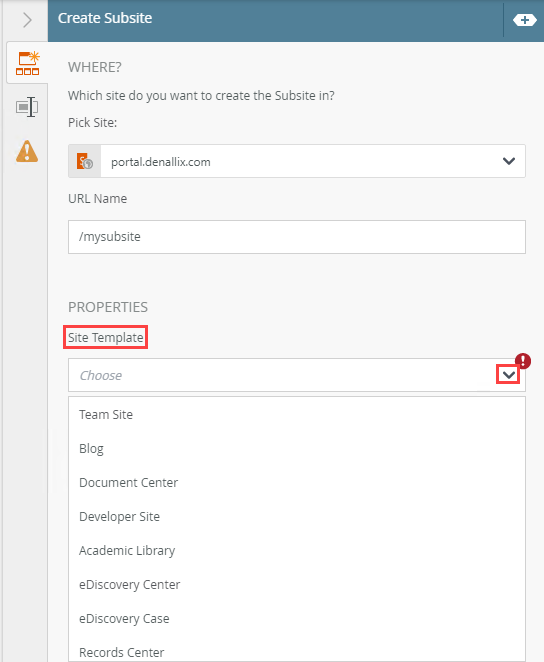Pick Records Center from list
Screen dimensions: 544x662
click(x=297, y=650)
